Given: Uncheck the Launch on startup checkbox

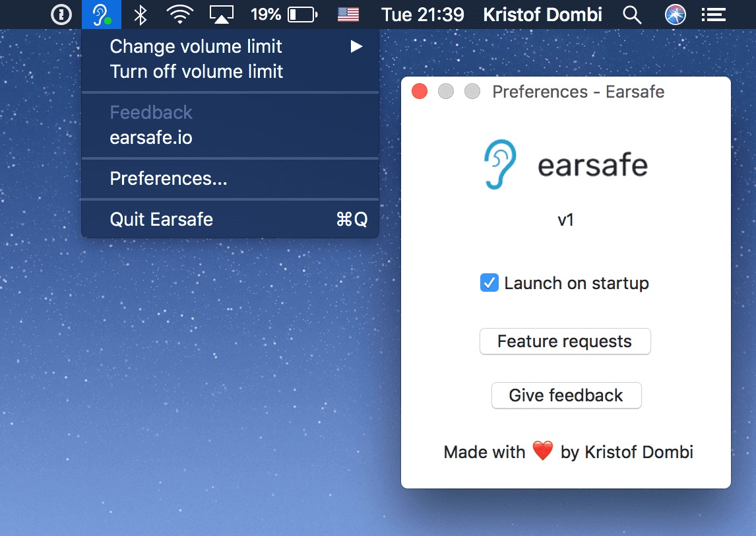Looking at the screenshot, I should (x=489, y=283).
